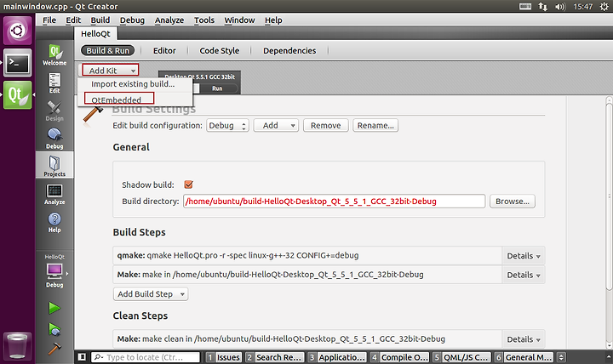Viewport: 613px width, 364px height.
Task: Open Debug menu
Action: point(132,20)
